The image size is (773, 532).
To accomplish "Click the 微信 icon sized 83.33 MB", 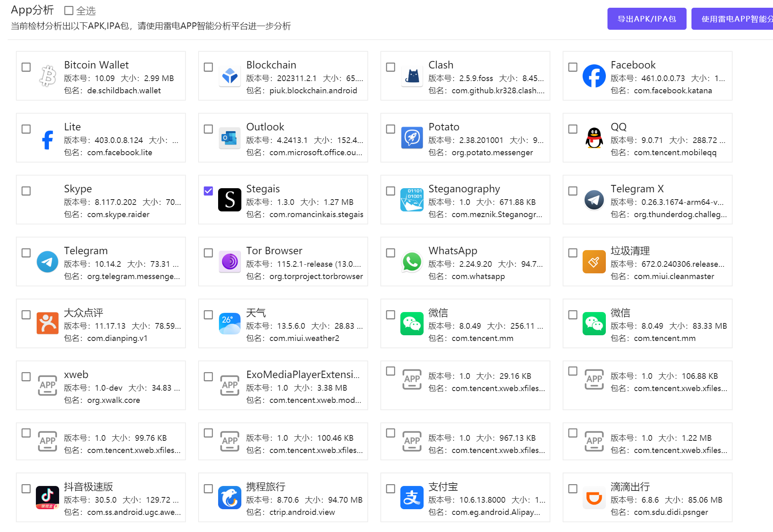I will click(x=594, y=324).
